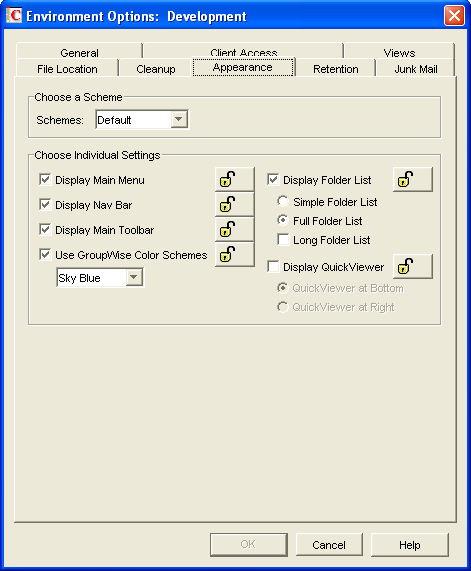Close the Environment Options dialog
Image resolution: width=471 pixels, height=571 pixels.
coord(454,16)
